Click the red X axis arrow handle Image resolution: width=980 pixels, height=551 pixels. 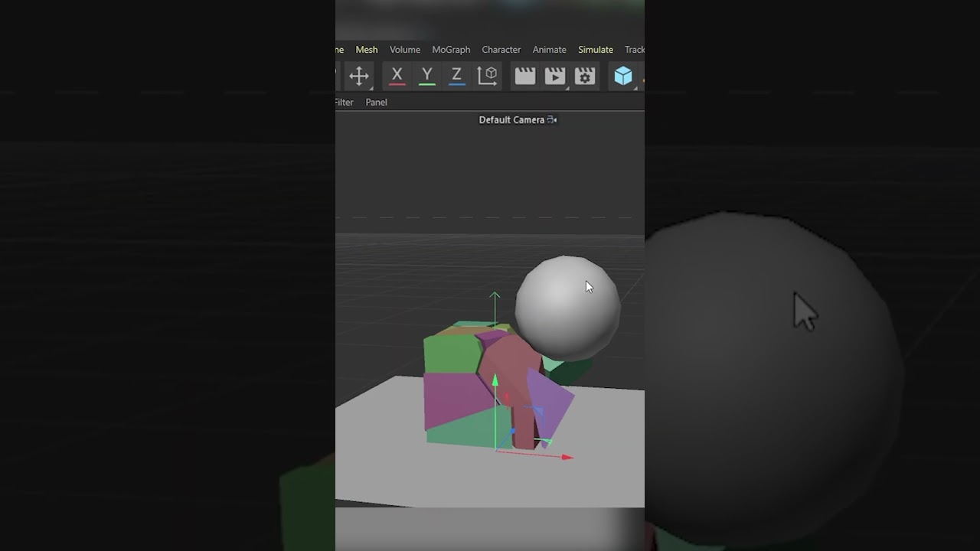[x=567, y=458]
